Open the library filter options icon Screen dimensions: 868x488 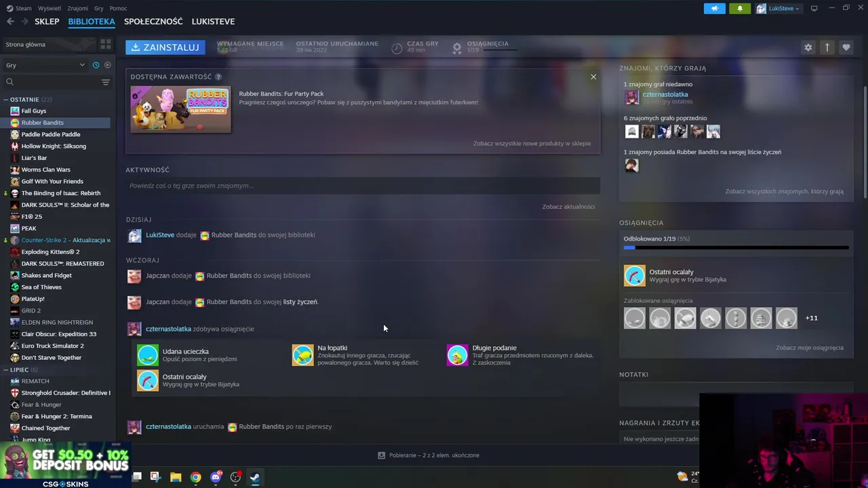(x=105, y=82)
